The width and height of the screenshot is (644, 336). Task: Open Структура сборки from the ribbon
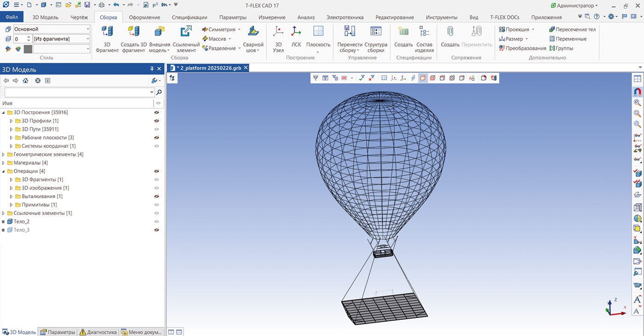pos(376,32)
